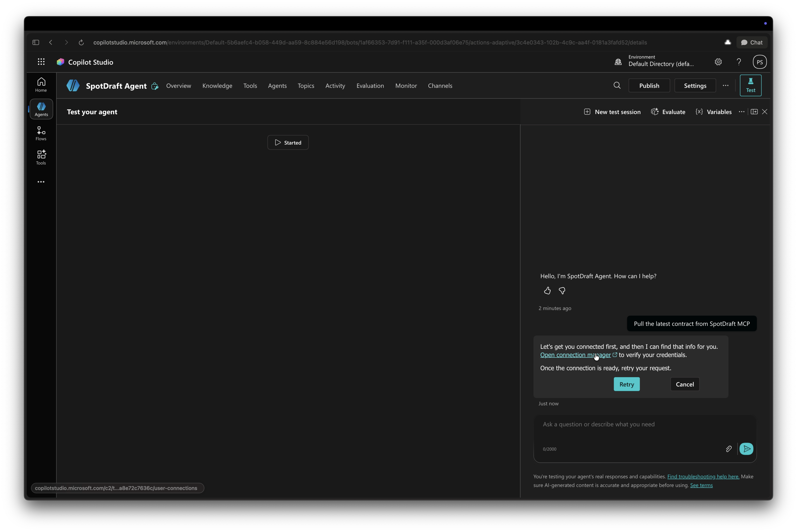797x532 pixels.
Task: Attach a file with paperclip icon
Action: pos(728,449)
